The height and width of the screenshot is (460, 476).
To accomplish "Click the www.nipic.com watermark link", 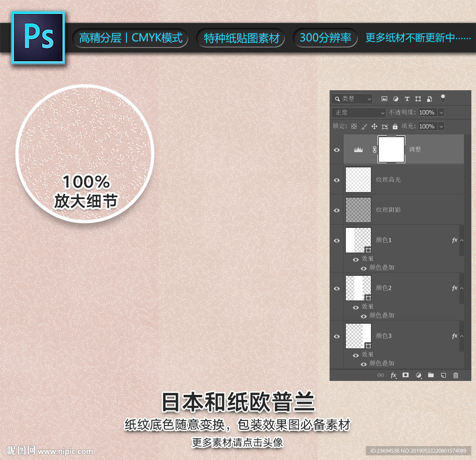I will [x=65, y=451].
